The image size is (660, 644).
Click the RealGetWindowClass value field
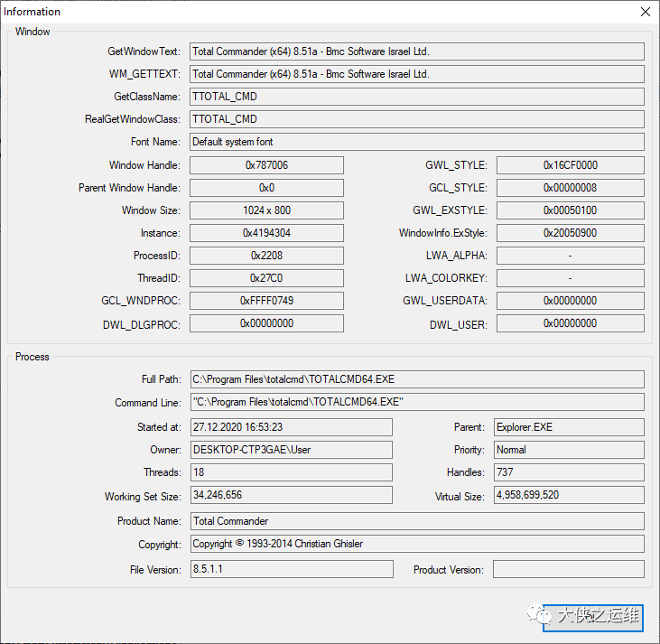pos(417,119)
